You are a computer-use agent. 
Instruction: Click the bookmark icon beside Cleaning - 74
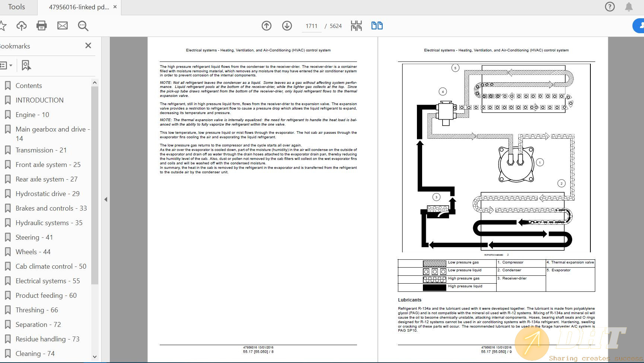coord(7,353)
